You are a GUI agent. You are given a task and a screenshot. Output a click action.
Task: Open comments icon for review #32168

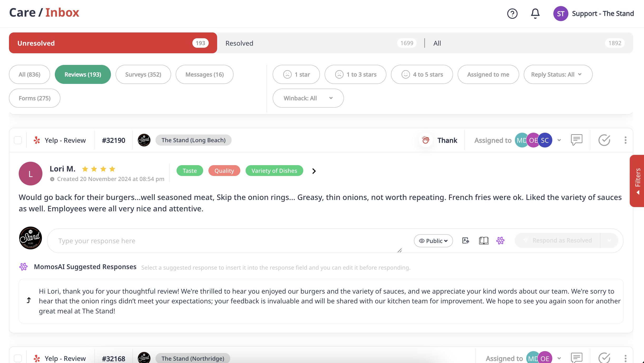(x=577, y=358)
